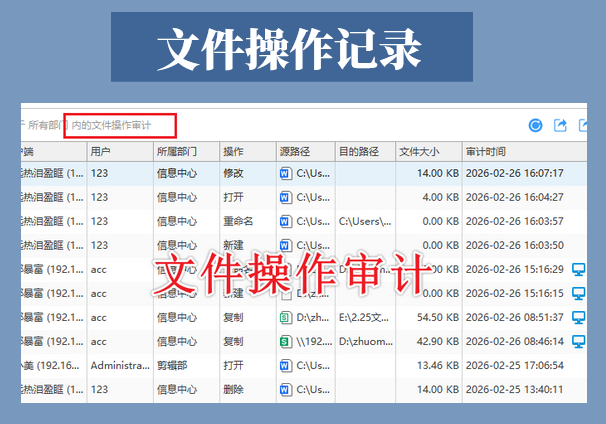This screenshot has height=424, width=606.
Task: Click the spreadsheet icon next to D:\zh... path
Action: 285,317
